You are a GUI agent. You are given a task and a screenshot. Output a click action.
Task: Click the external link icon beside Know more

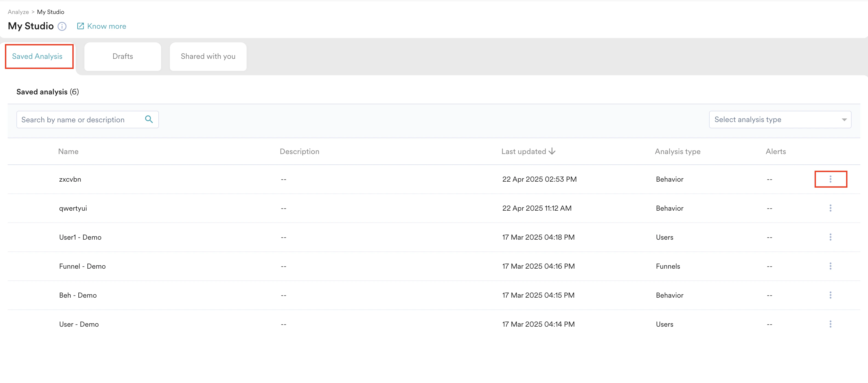tap(81, 26)
